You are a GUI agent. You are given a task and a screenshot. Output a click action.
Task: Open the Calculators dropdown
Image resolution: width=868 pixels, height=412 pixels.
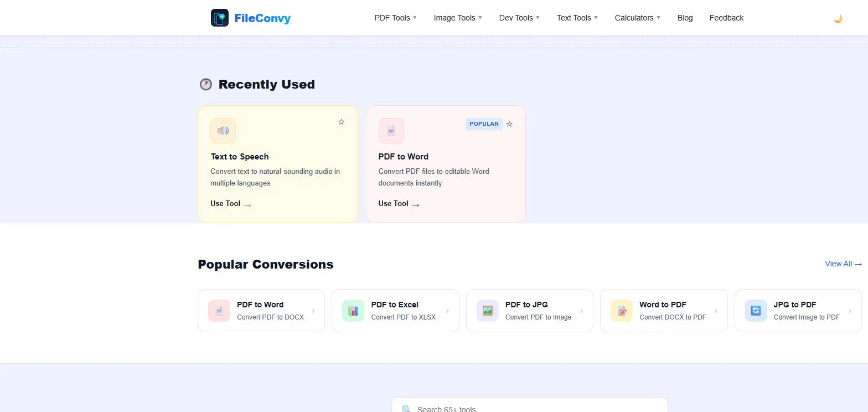tap(638, 18)
